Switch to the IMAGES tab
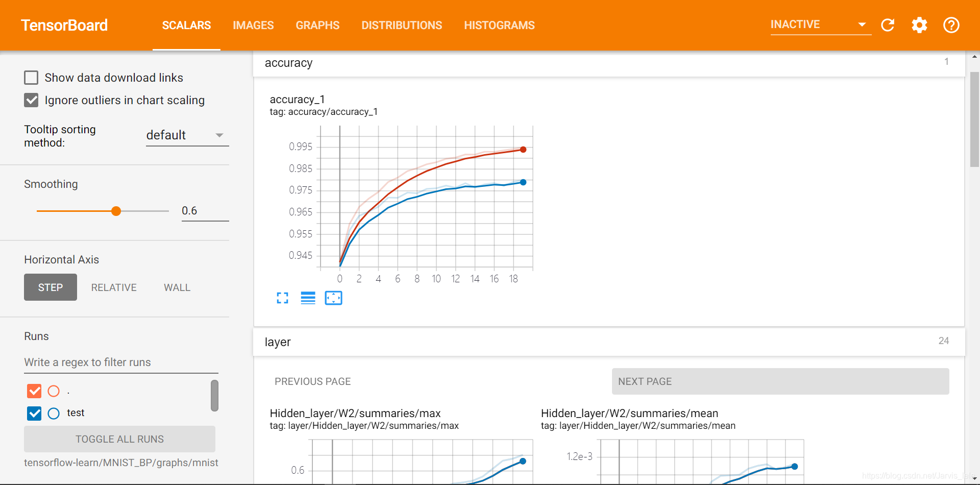The image size is (980, 485). coord(253,25)
